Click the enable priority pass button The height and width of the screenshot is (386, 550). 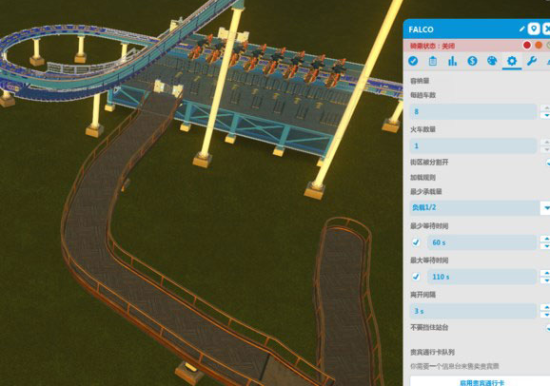tap(481, 382)
